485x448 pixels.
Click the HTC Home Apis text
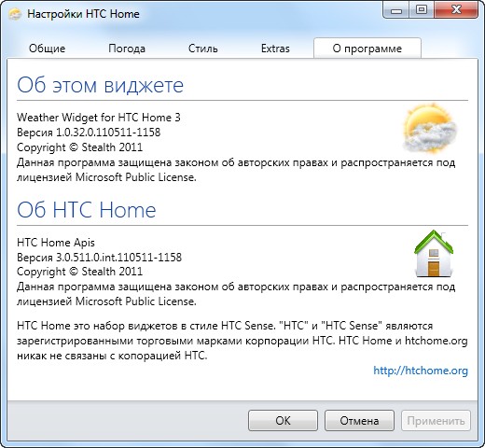(x=56, y=243)
